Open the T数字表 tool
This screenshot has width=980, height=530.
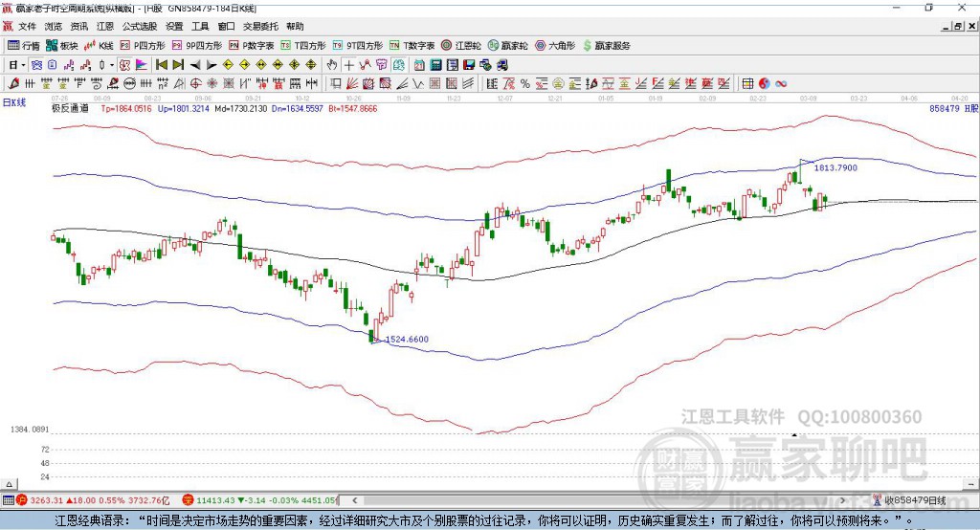(x=412, y=46)
